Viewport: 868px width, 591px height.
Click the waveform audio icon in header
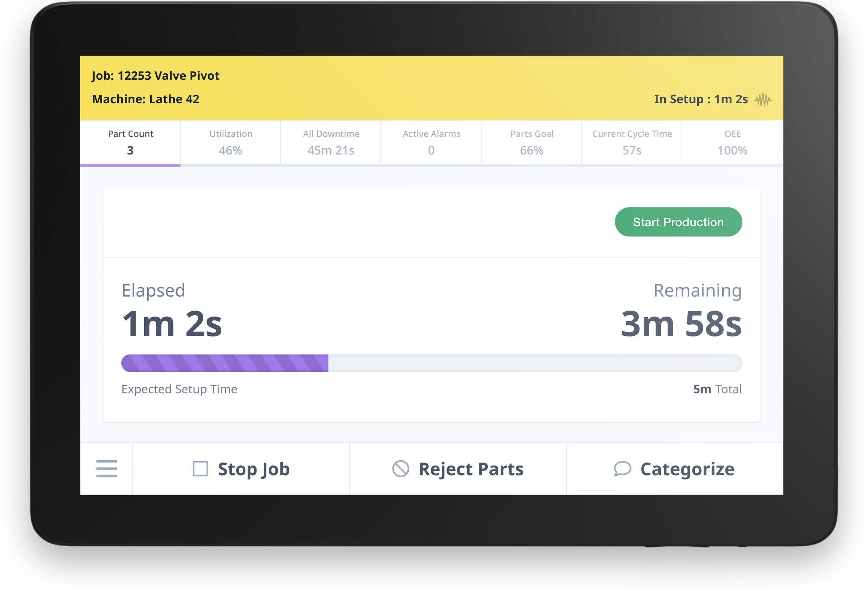click(x=763, y=100)
